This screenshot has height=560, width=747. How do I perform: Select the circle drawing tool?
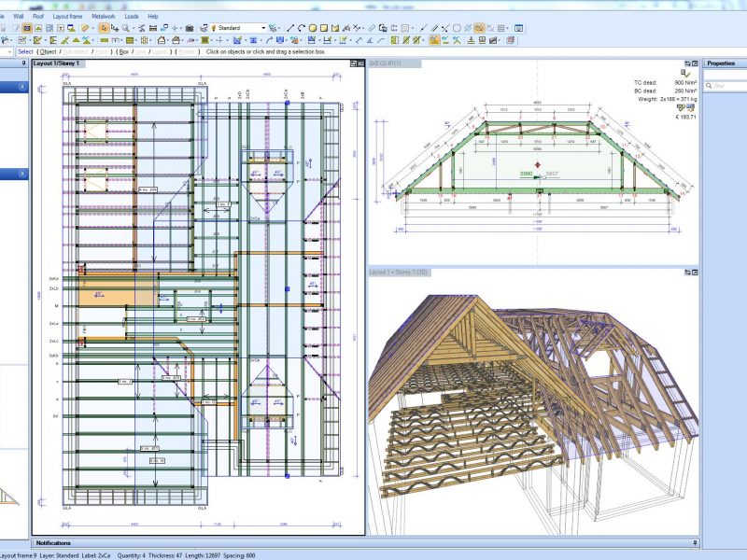click(x=313, y=28)
